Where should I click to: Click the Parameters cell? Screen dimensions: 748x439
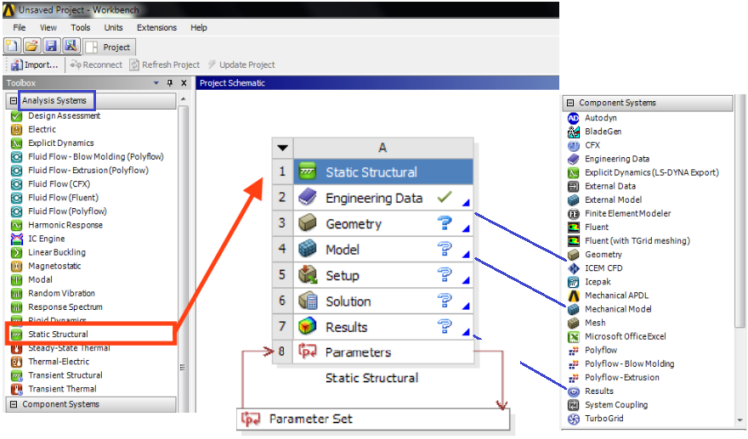tap(383, 352)
